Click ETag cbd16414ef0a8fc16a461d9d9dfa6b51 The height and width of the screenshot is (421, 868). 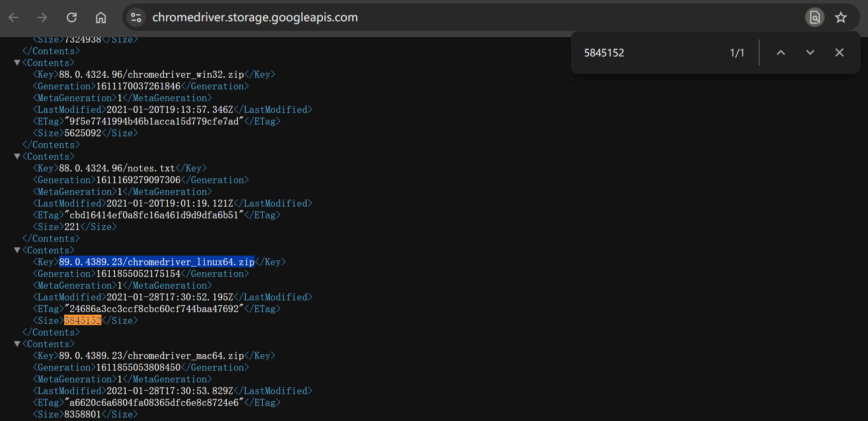(154, 215)
